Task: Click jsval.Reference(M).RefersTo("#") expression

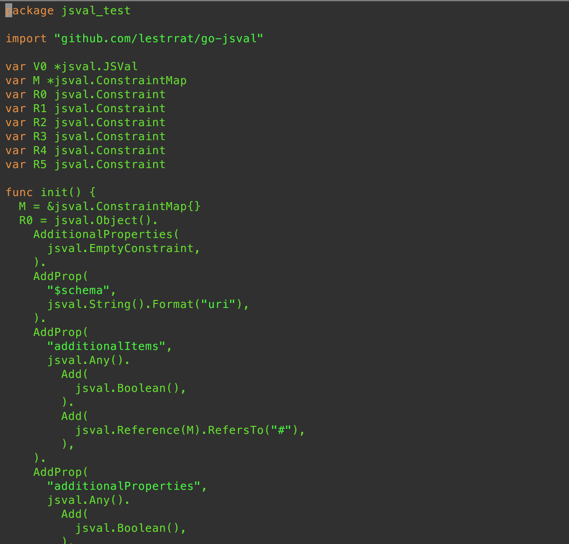Action: 187,430
